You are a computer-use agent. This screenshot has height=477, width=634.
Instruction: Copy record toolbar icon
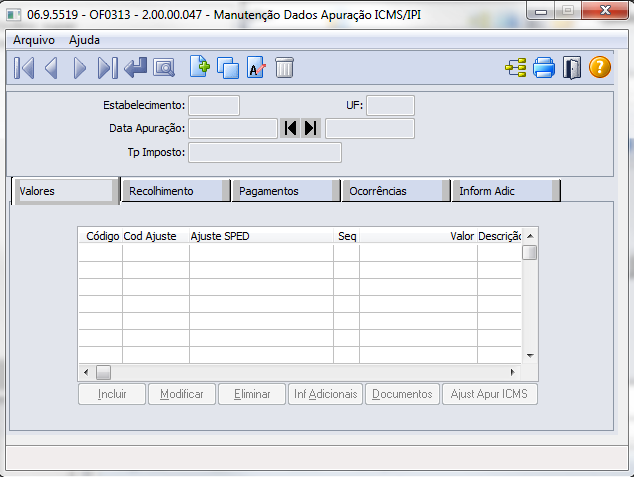click(228, 68)
